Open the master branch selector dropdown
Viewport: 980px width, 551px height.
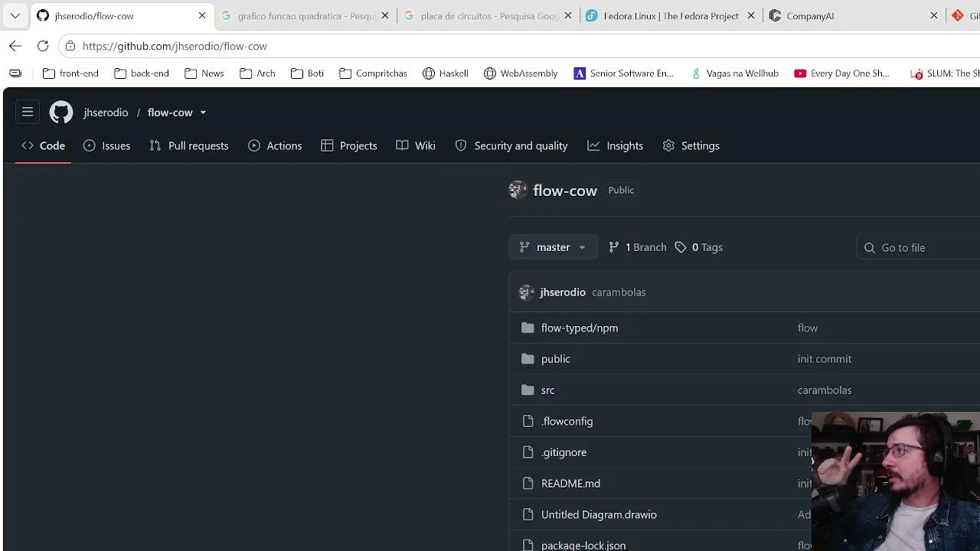point(553,247)
